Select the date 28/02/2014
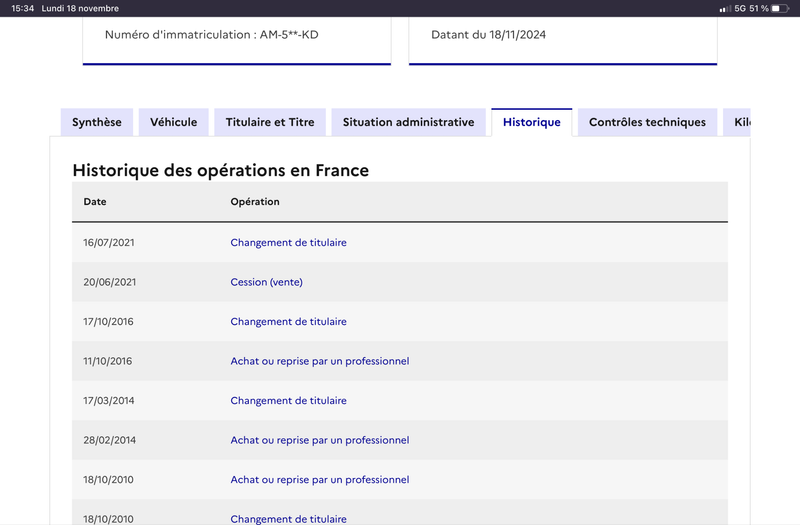 tap(110, 440)
